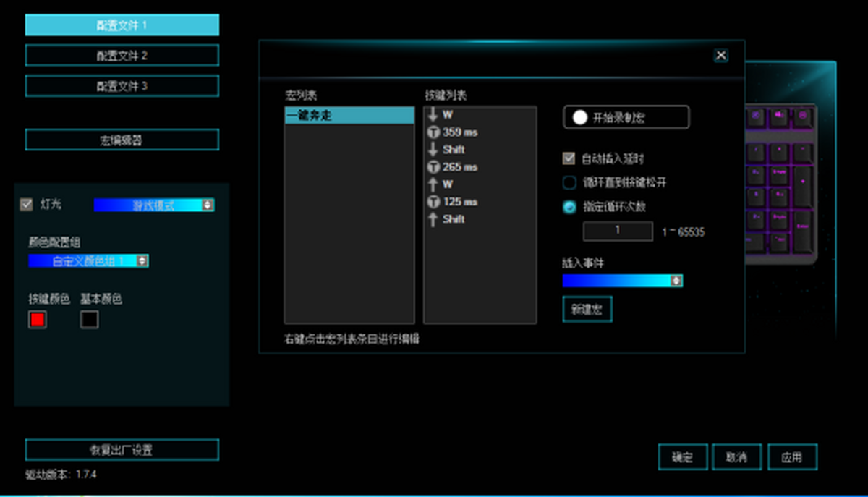The height and width of the screenshot is (497, 868).
Task: Click the Shift key-down arrow icon
Action: [433, 150]
